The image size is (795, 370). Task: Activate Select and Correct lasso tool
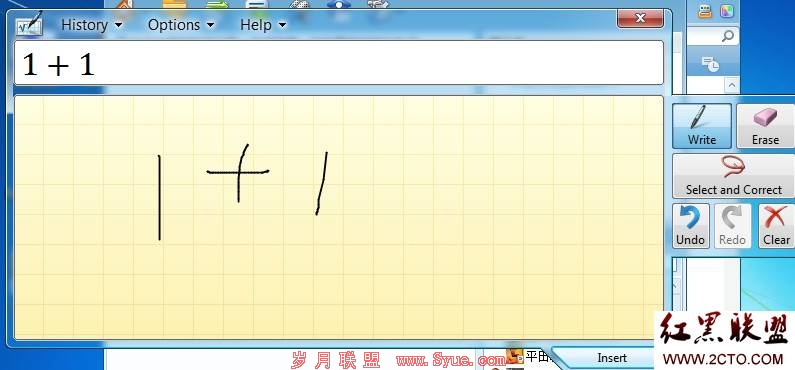734,176
